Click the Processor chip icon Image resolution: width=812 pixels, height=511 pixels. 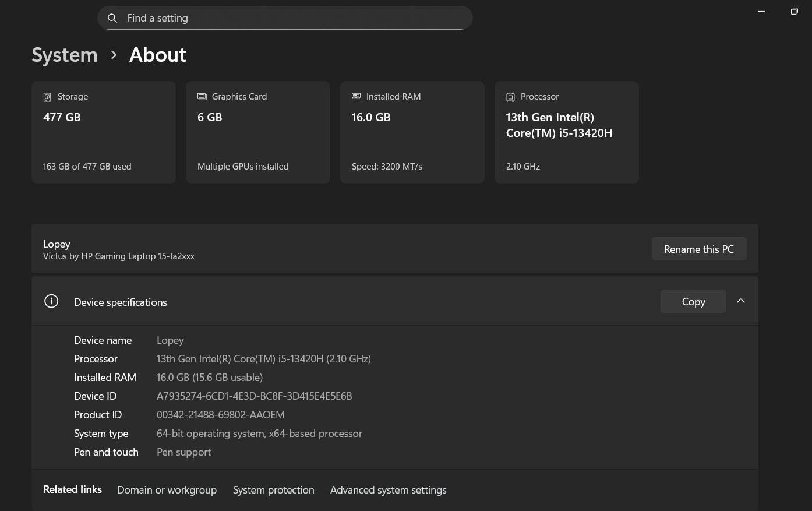510,97
